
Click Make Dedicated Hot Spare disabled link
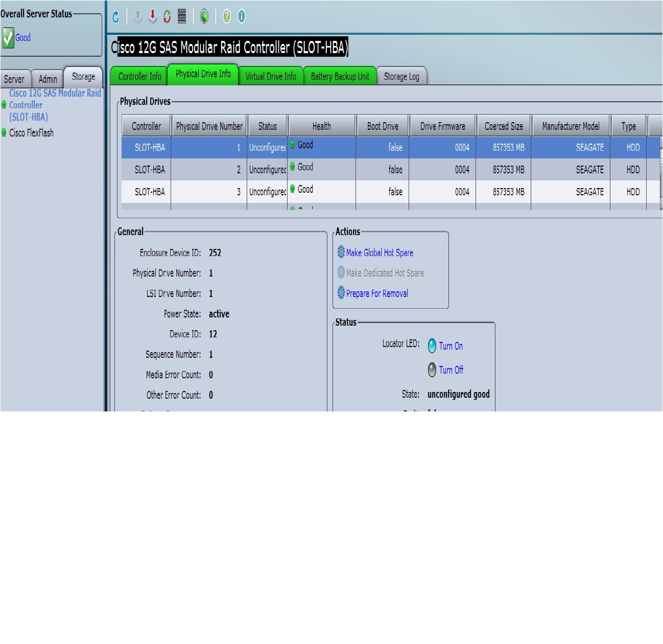point(385,273)
